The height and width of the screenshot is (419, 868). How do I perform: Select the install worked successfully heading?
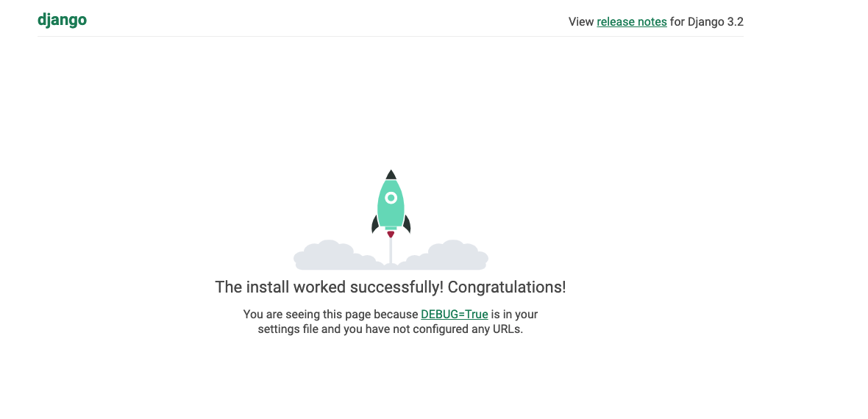[x=391, y=287]
